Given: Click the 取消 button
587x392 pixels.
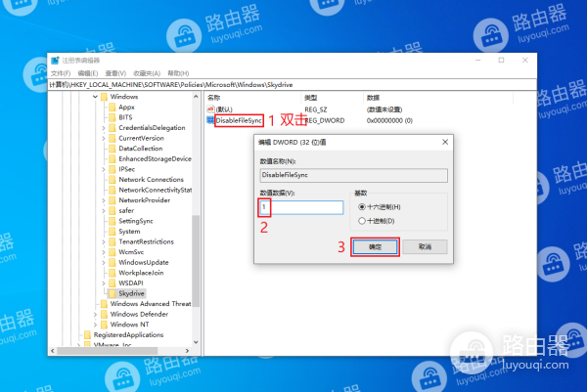Looking at the screenshot, I should pyautogui.click(x=425, y=247).
